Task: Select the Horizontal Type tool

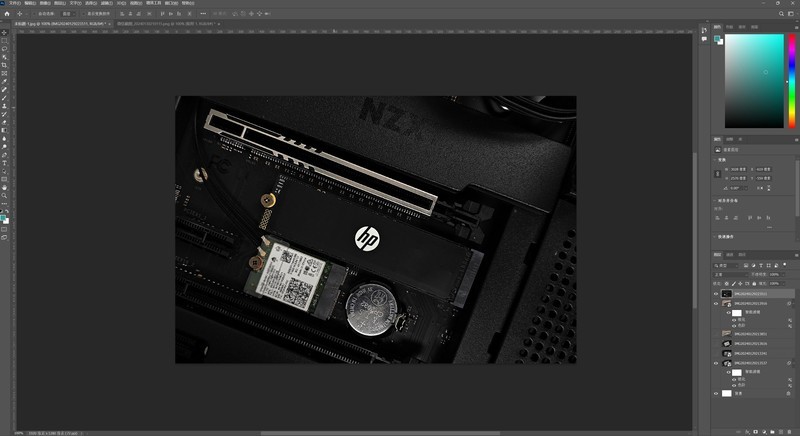Action: tap(5, 163)
